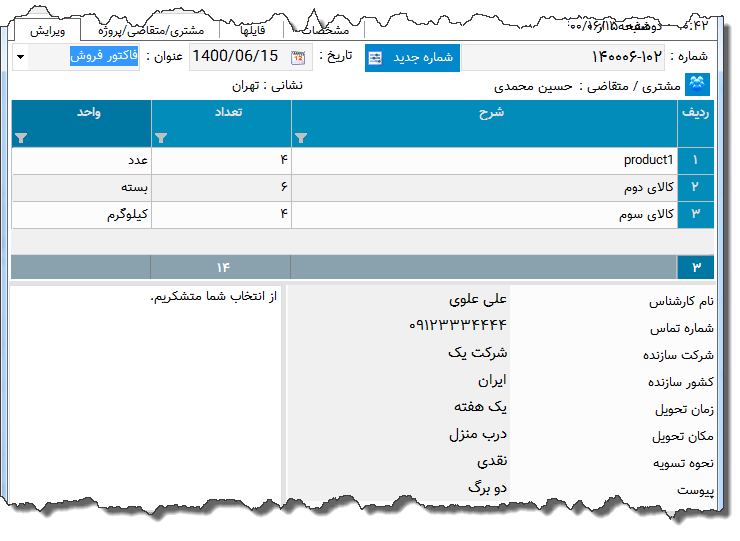Image resolution: width=740 pixels, height=541 pixels.
Task: Click the customer selection people icon
Action: coord(697,85)
